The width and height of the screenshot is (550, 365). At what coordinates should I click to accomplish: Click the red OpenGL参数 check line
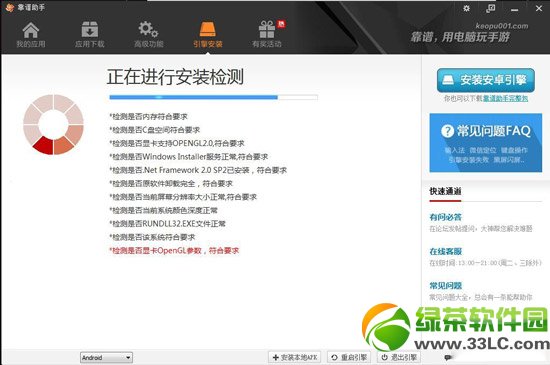pos(174,250)
